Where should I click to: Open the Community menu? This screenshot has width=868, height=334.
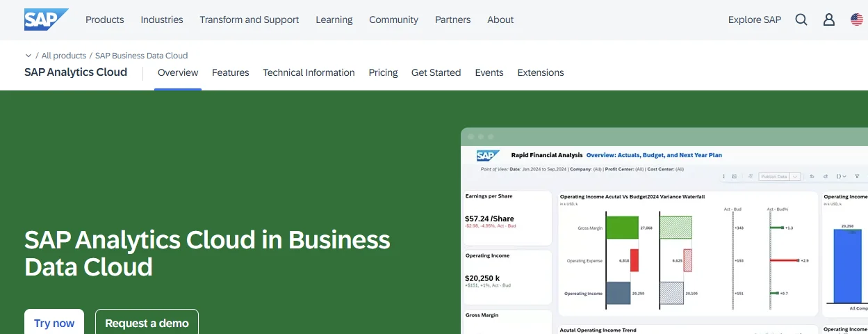pyautogui.click(x=394, y=19)
